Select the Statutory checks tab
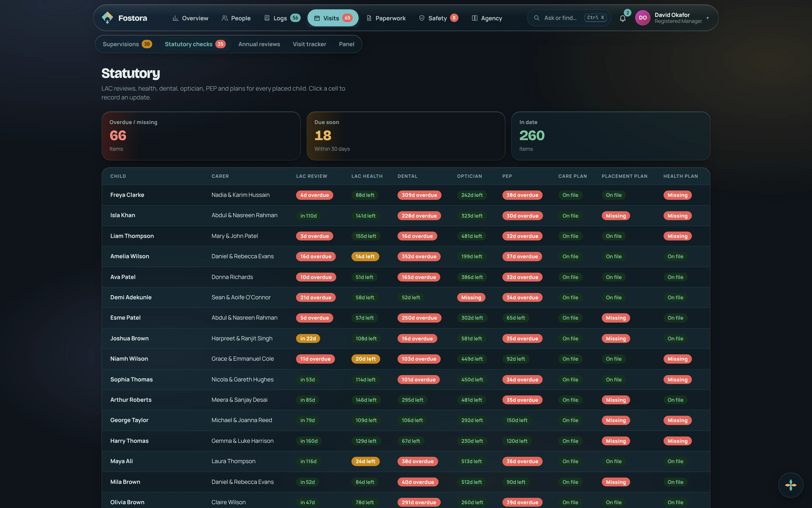The image size is (812, 508). (195, 44)
